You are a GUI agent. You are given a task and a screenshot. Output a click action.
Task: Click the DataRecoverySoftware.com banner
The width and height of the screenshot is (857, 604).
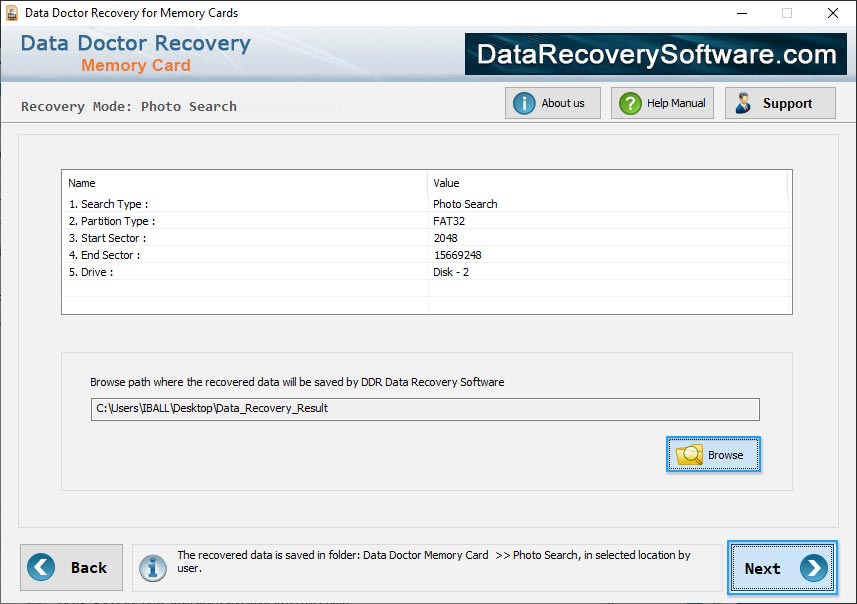coord(655,54)
